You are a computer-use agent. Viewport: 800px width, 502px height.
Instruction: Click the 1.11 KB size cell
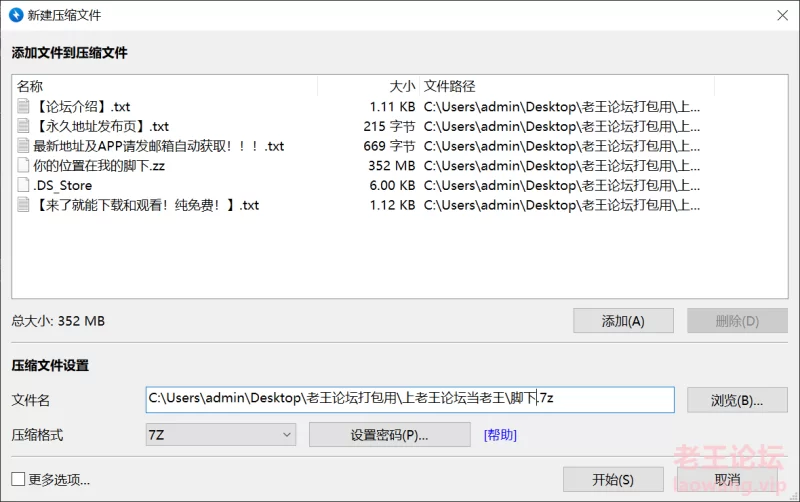coord(392,107)
